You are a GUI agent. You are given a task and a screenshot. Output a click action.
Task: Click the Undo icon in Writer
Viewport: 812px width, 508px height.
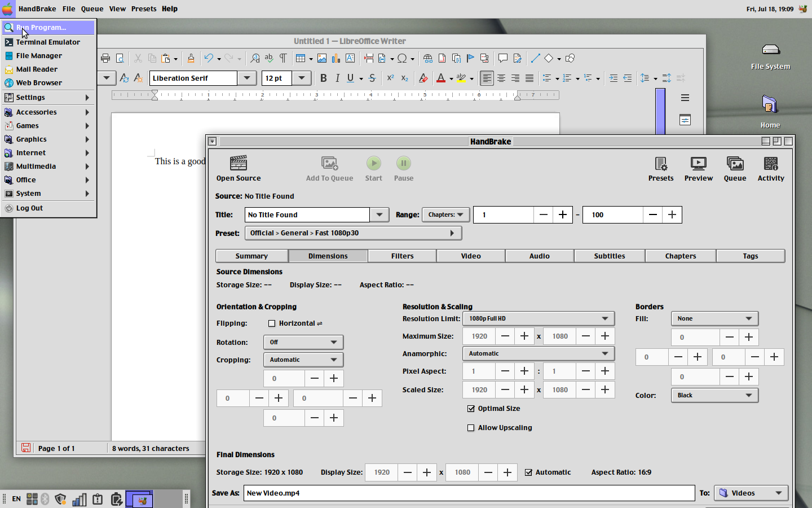(x=209, y=58)
